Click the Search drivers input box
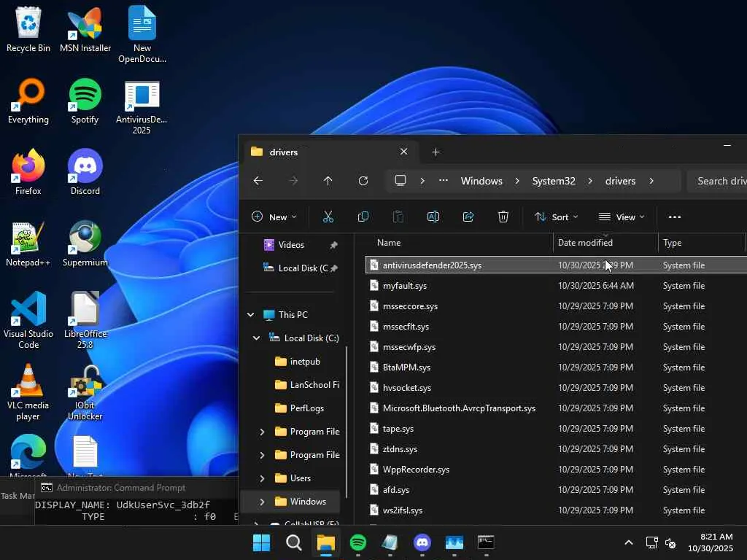 tap(719, 181)
